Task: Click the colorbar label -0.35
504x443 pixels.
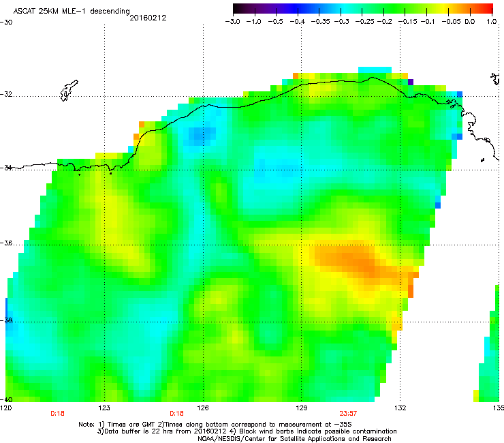Action: [x=320, y=22]
